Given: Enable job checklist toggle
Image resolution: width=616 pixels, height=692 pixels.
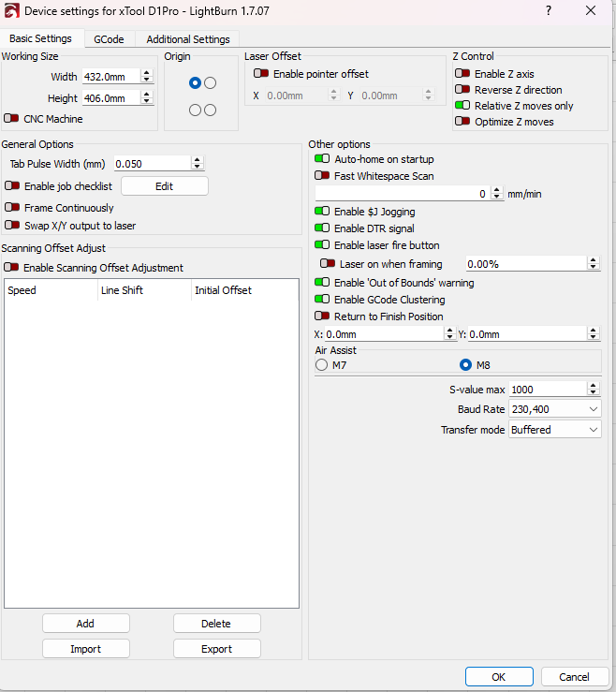Looking at the screenshot, I should [x=12, y=185].
